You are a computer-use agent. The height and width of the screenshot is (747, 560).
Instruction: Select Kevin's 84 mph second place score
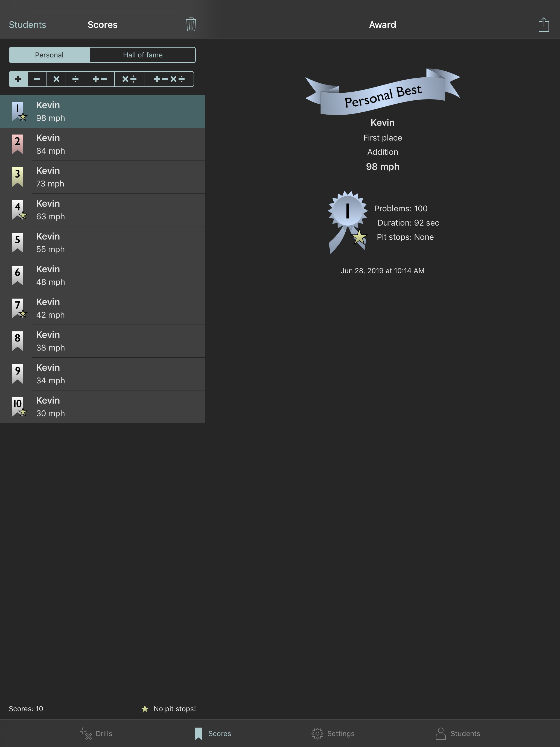102,144
